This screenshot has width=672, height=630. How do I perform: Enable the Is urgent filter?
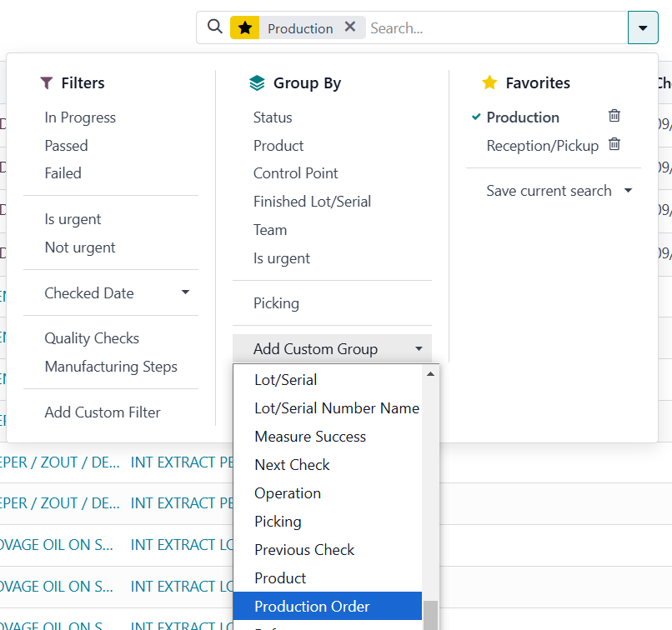(73, 219)
